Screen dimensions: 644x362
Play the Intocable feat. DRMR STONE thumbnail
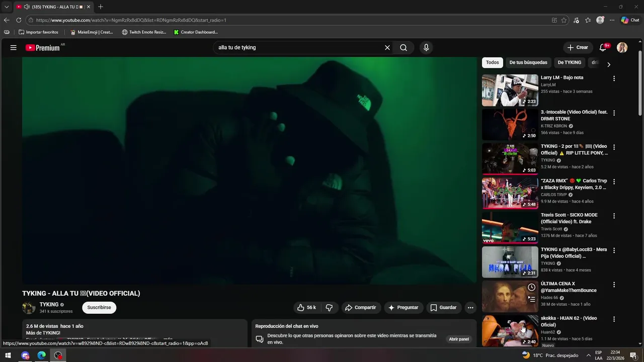click(510, 125)
